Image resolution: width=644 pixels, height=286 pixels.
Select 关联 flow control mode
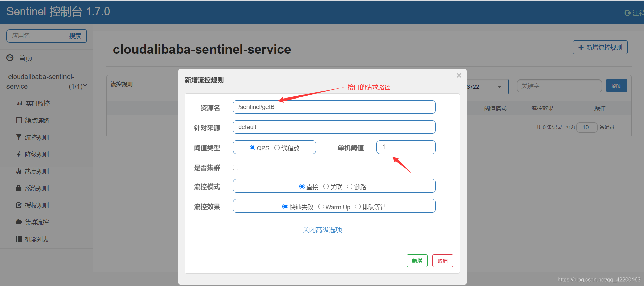pos(326,186)
